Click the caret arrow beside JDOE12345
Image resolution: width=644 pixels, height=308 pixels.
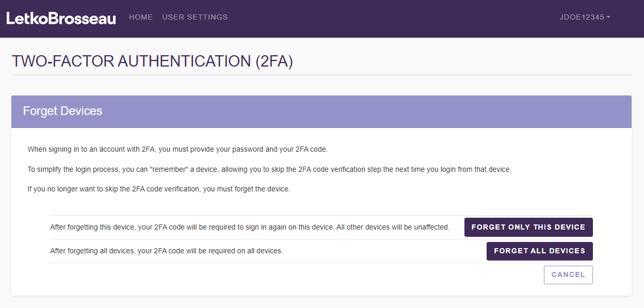pyautogui.click(x=608, y=17)
